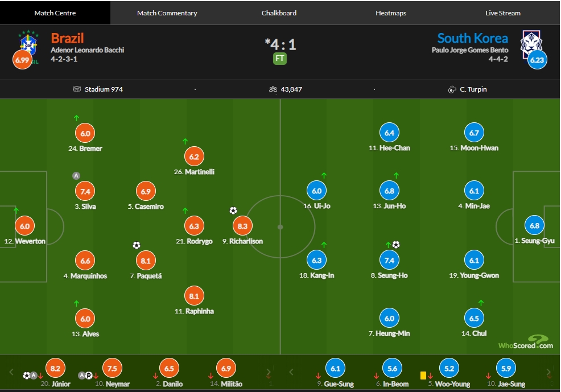This screenshot has height=392, width=561.
Task: Open the Heatmaps tab
Action: click(x=391, y=13)
